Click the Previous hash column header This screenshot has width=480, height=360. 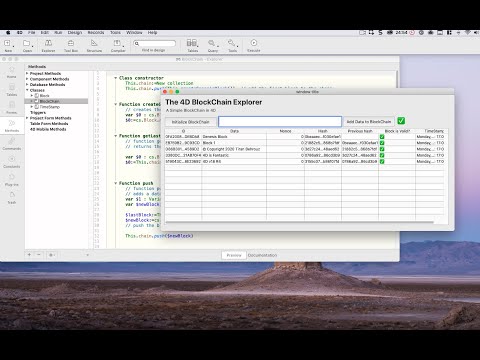point(360,131)
